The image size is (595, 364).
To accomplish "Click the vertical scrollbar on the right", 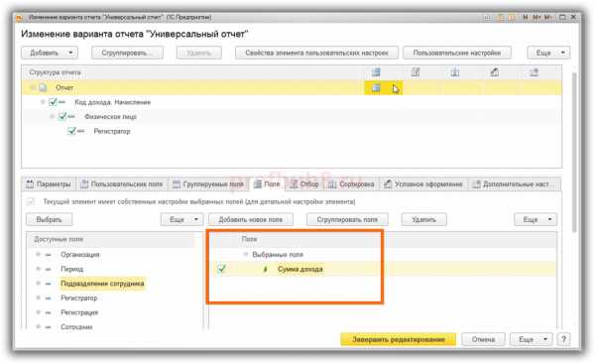I will (x=574, y=152).
